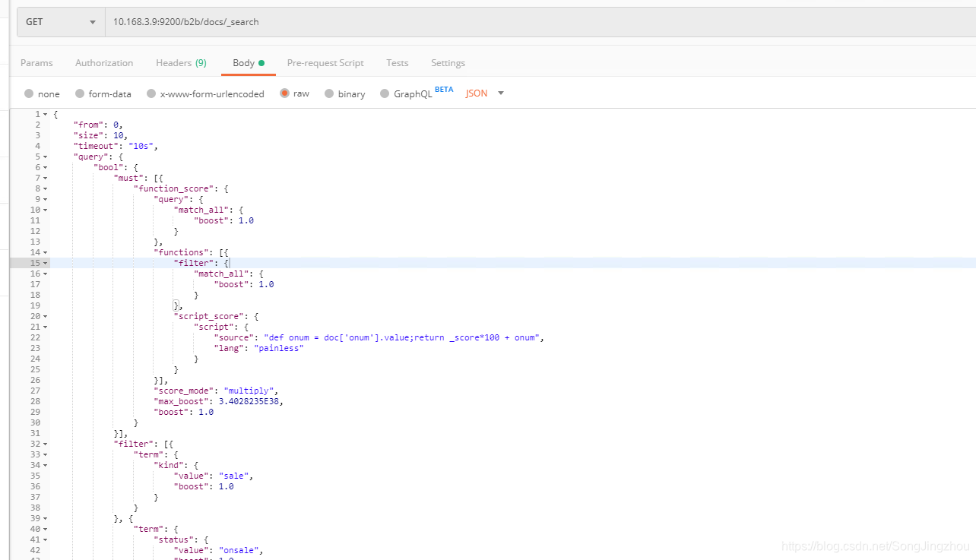Open the Pre-request Script tab
This screenshot has width=976, height=560.
click(325, 62)
